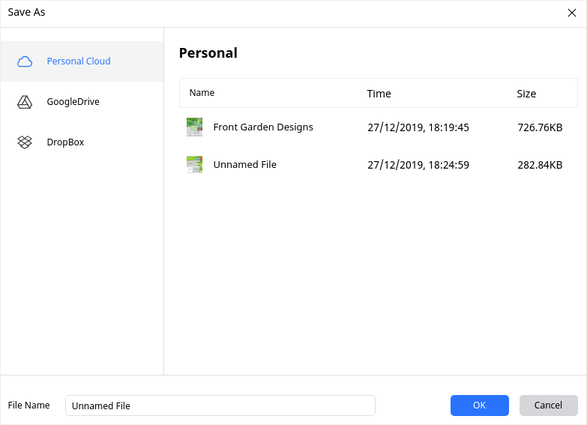Click the GoogleDrive triangle icon
The width and height of the screenshot is (587, 425).
pos(25,102)
